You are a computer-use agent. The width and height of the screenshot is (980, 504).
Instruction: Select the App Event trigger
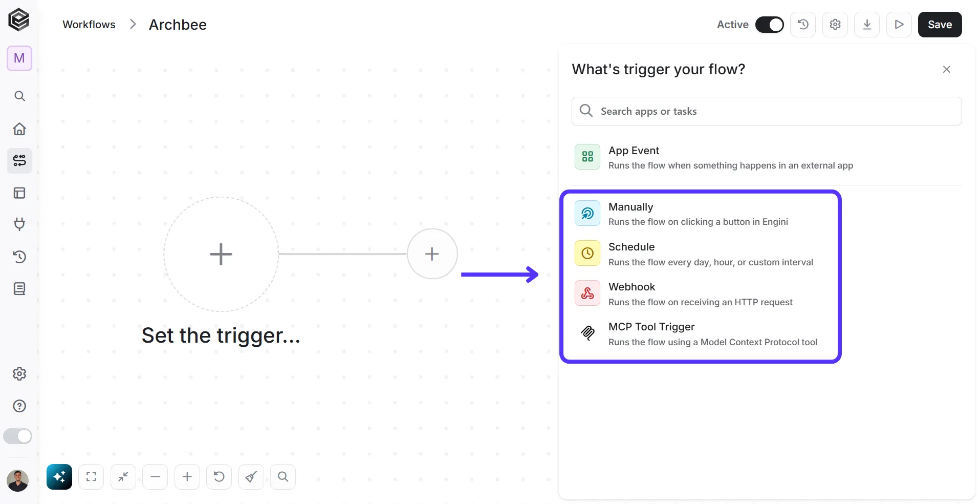pyautogui.click(x=767, y=157)
